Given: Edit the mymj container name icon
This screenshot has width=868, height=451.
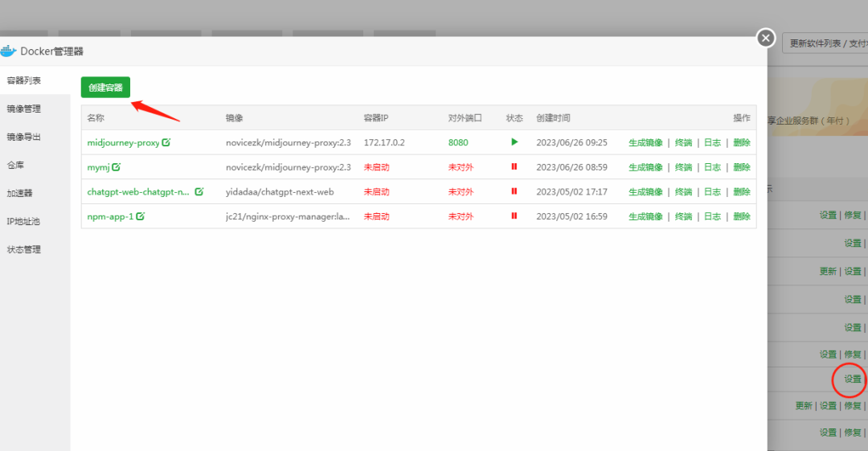Looking at the screenshot, I should tap(117, 166).
